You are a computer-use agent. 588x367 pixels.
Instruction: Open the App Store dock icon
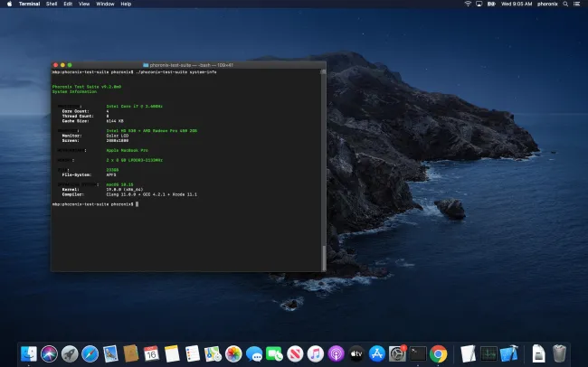point(377,353)
